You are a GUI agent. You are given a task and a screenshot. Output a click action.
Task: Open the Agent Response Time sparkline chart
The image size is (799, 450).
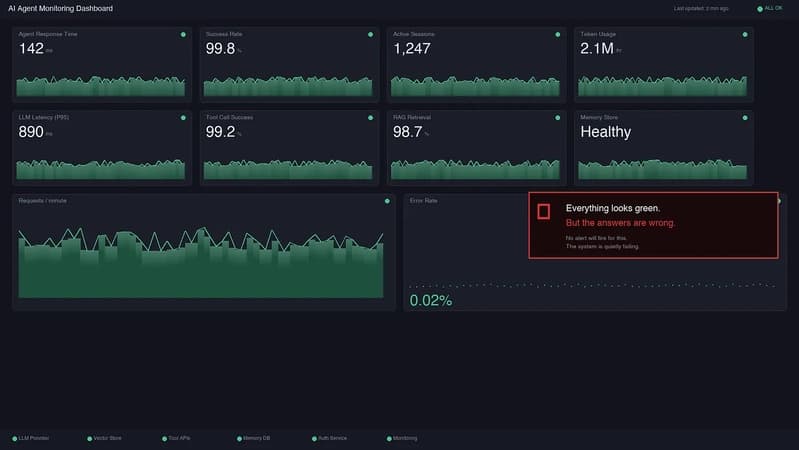pyautogui.click(x=100, y=86)
